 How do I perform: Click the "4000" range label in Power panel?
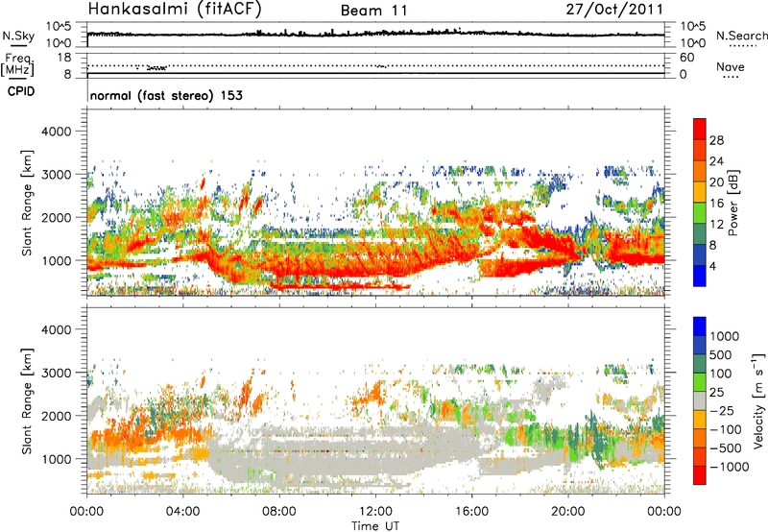[56, 132]
